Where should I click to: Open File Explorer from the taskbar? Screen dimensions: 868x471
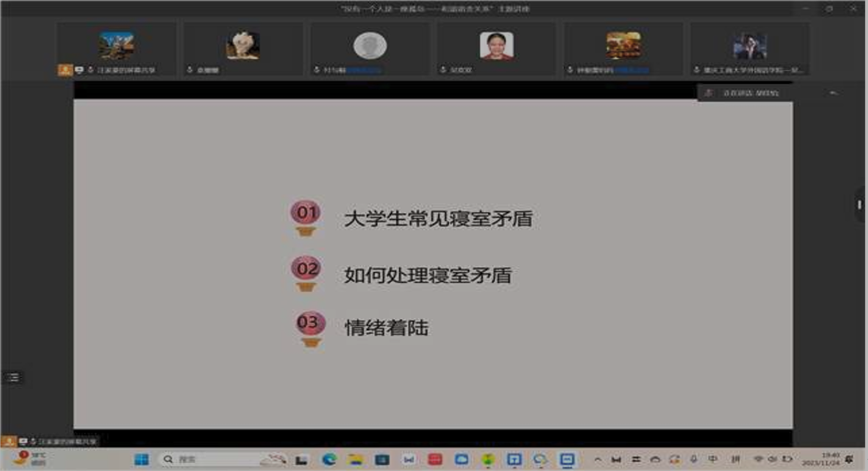tap(355, 459)
